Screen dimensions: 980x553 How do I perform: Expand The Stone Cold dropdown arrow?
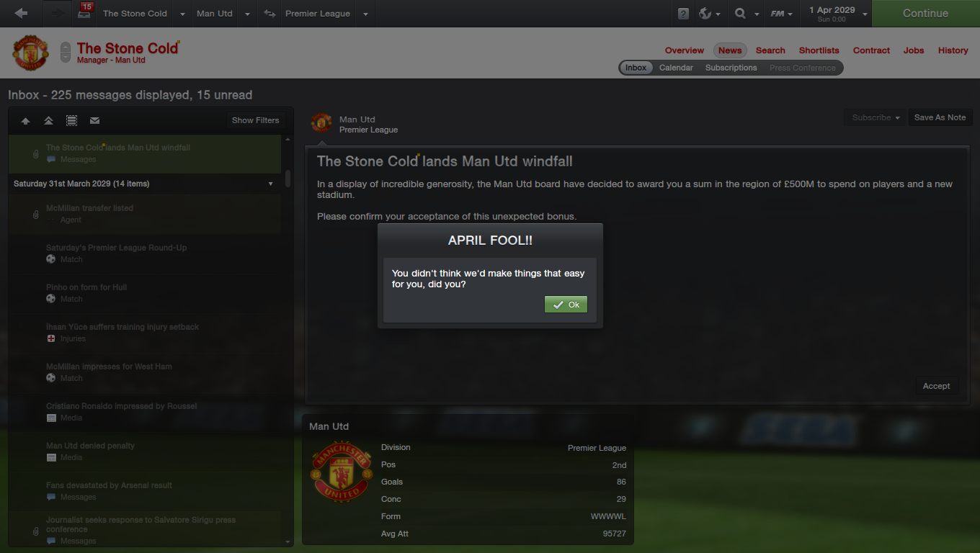[182, 14]
